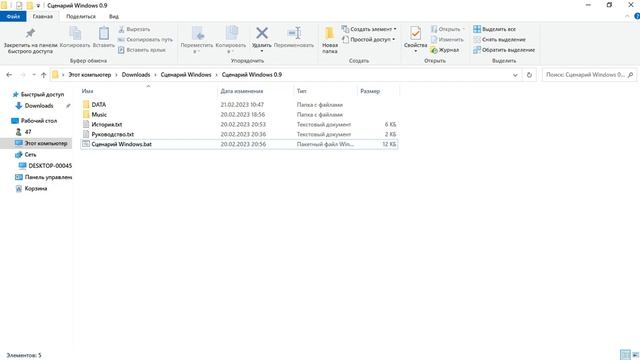This screenshot has height=360, width=640.
Task: Open Quick Access Toolbar customize arrow
Action: coord(38,6)
